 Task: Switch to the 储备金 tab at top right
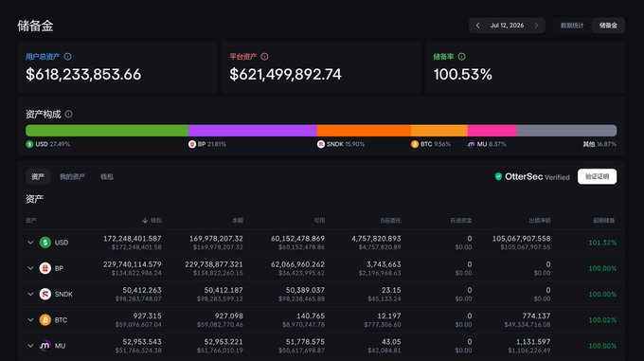tap(608, 26)
